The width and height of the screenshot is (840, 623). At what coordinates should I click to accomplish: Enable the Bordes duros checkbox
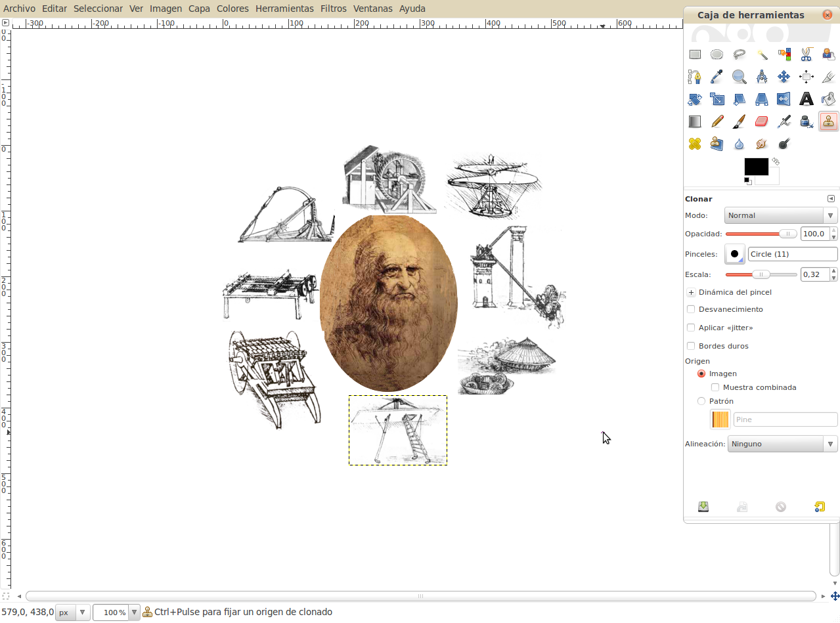[x=690, y=346]
